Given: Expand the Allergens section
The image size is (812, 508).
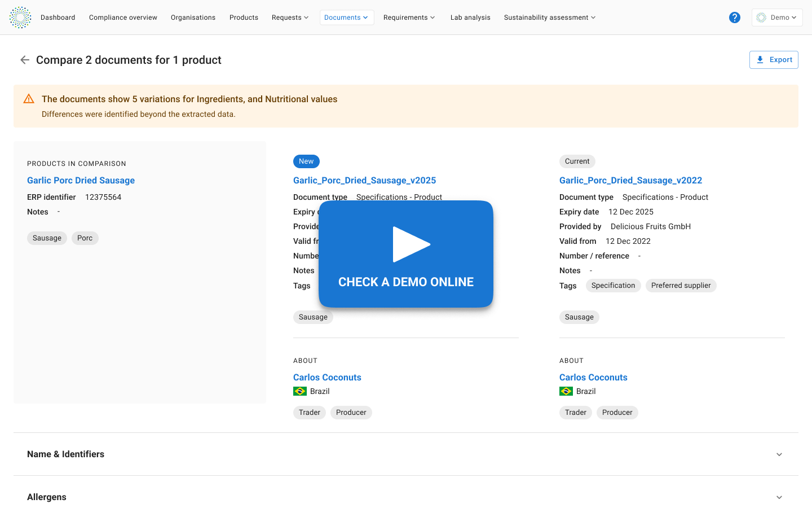Looking at the screenshot, I should [406, 497].
